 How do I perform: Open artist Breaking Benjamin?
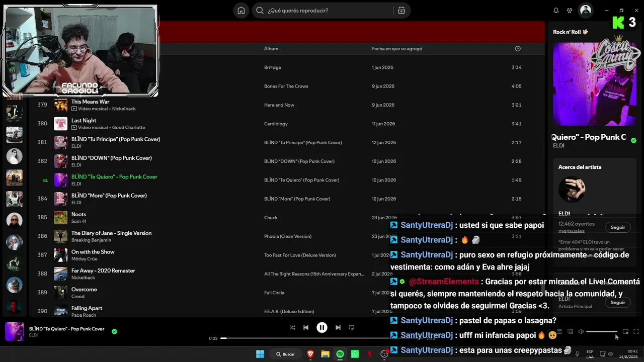pos(91,240)
